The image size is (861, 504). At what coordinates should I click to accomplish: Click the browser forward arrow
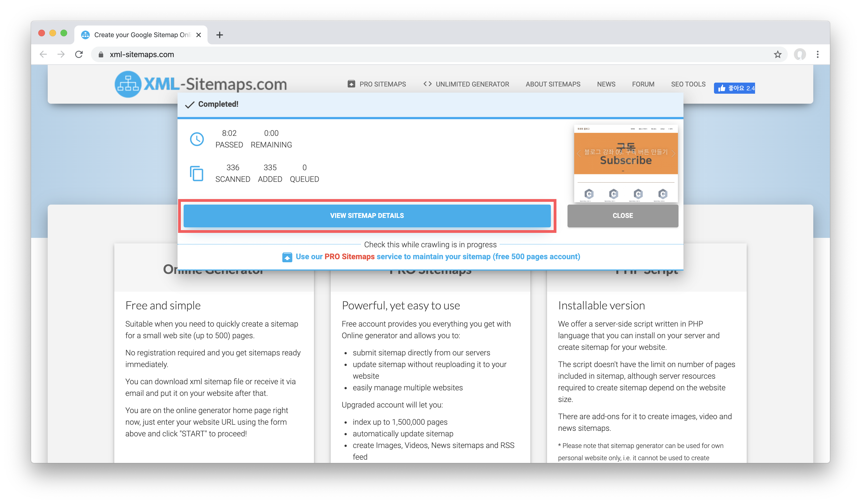[61, 54]
